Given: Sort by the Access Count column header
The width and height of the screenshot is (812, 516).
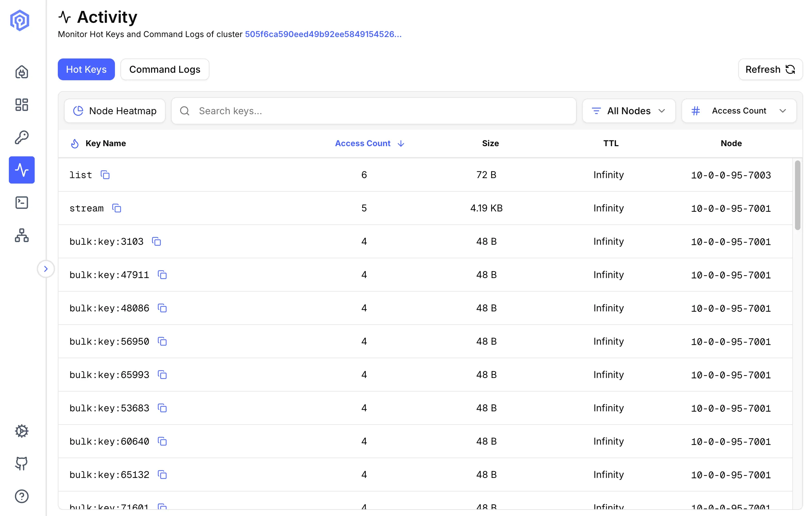Looking at the screenshot, I should (363, 143).
